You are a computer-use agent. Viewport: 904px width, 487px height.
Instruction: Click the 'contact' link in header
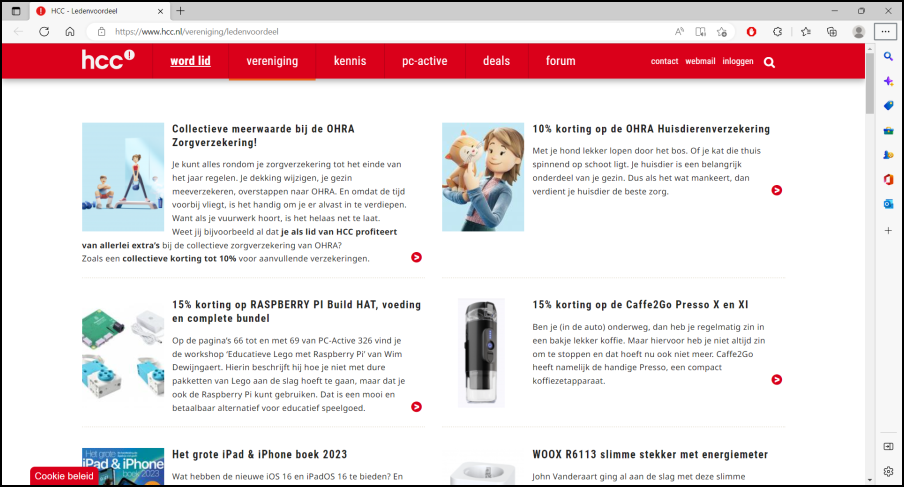point(664,61)
